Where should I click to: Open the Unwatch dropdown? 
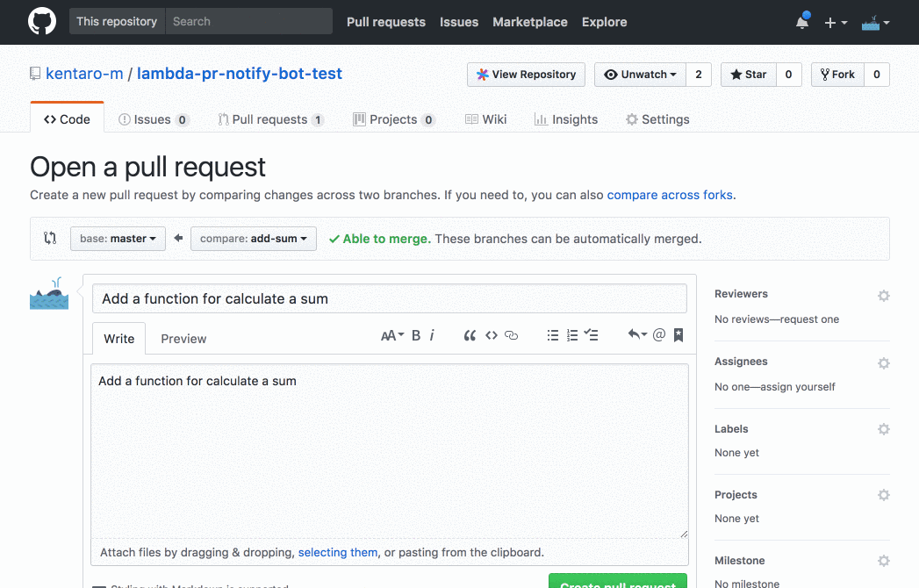coord(640,75)
